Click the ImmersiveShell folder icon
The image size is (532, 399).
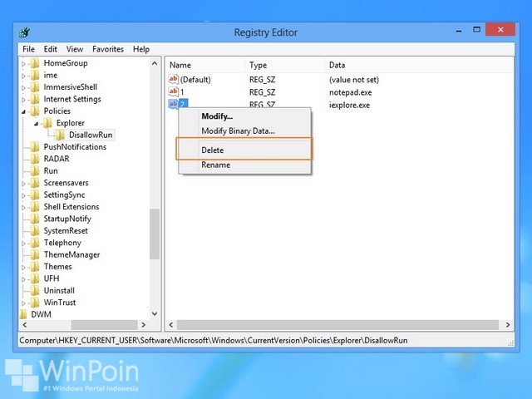[35, 87]
